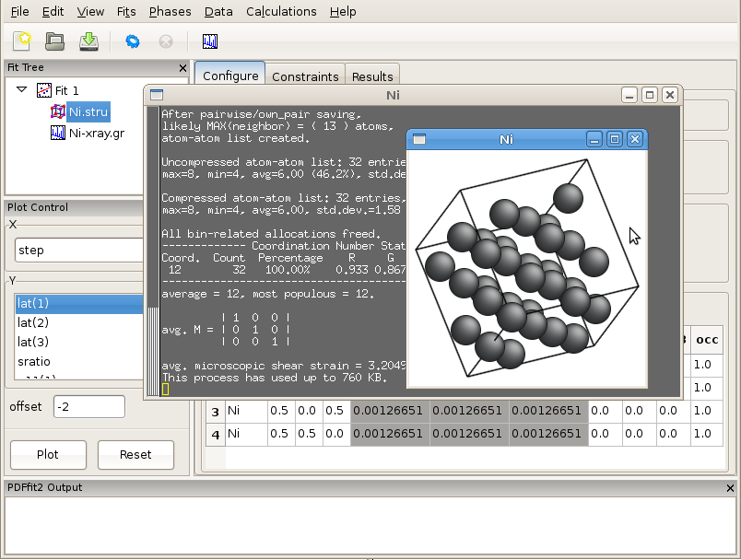
Task: Minimize the Ni 3D viewer window
Action: click(594, 139)
